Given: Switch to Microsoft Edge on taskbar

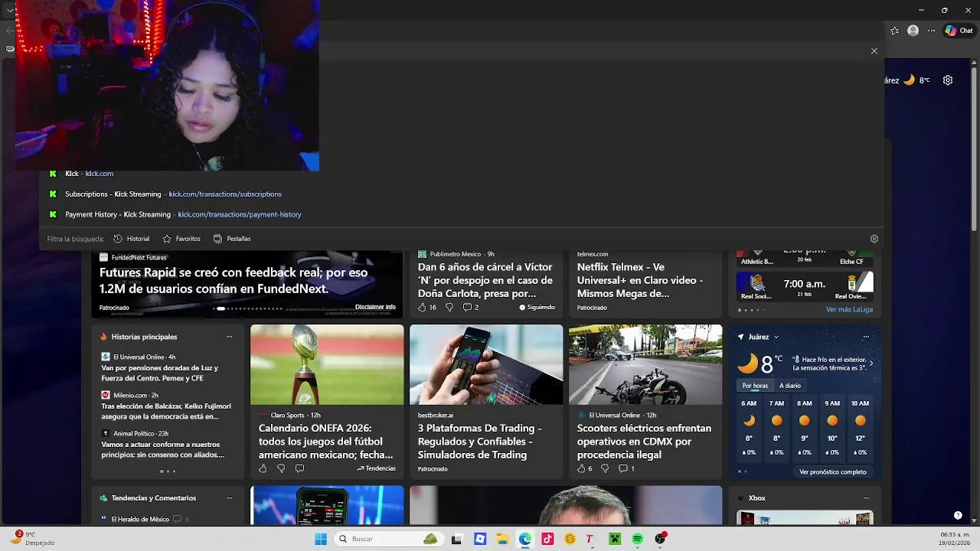Looking at the screenshot, I should tap(525, 539).
